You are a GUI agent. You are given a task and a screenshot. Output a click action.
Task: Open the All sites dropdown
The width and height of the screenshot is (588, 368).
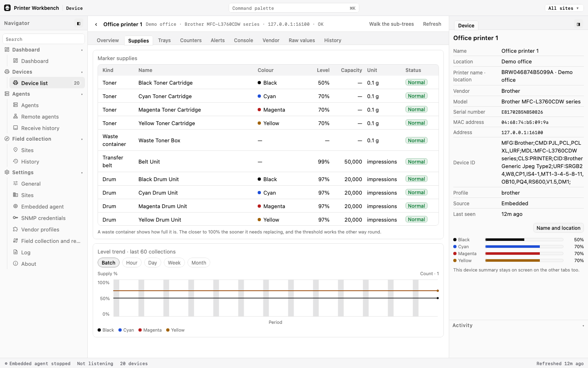click(563, 8)
